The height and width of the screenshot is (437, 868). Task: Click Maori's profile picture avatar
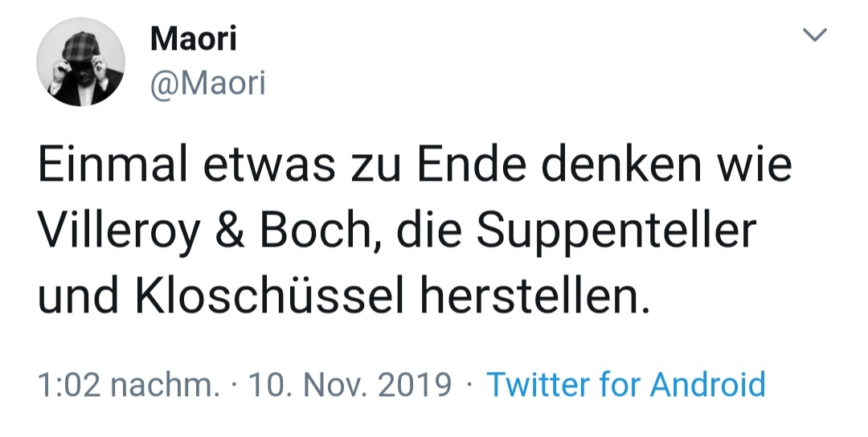click(80, 63)
